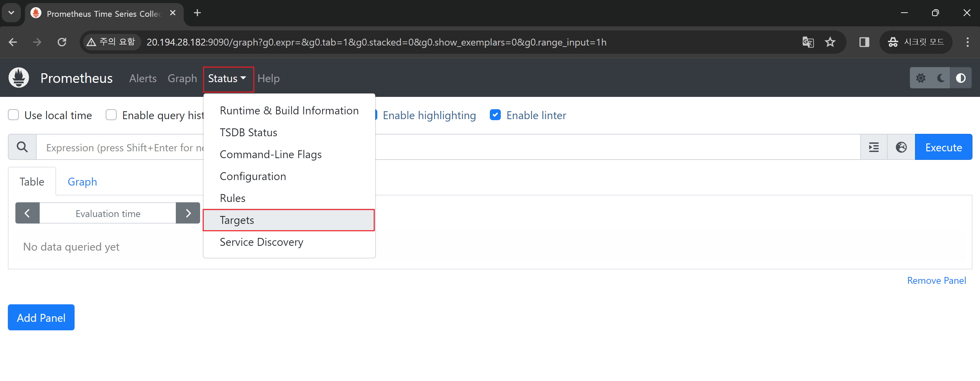Image resolution: width=980 pixels, height=381 pixels.
Task: Collapse the Status dropdown menu
Action: click(227, 78)
